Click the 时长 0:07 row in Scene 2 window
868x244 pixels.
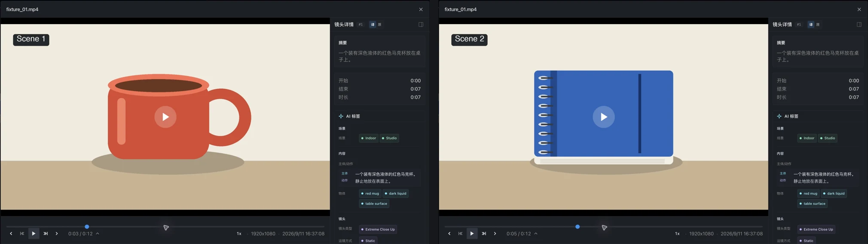(x=818, y=97)
